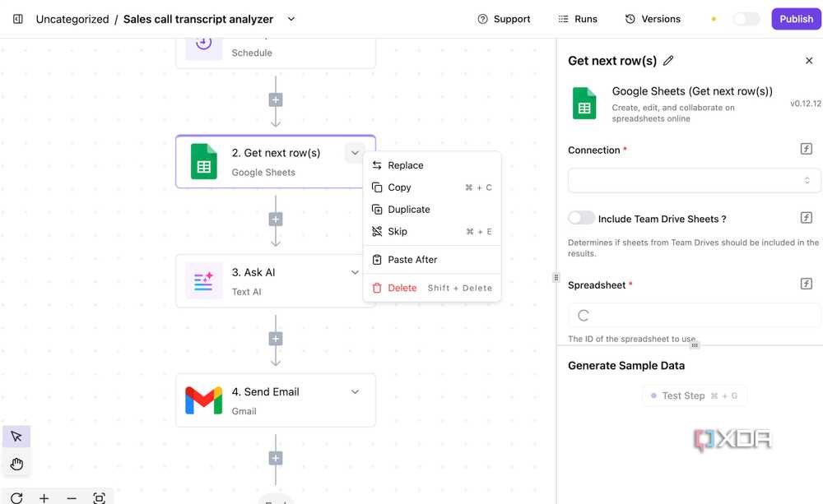Click Uncategorized folder breadcrumb
The width and height of the screenshot is (823, 504).
(72, 19)
